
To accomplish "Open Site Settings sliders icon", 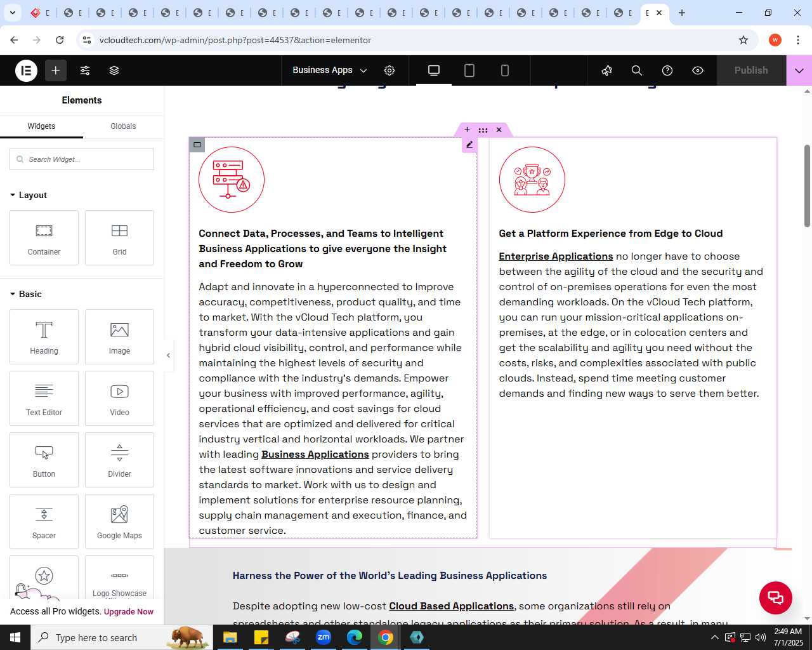I will pos(85,70).
